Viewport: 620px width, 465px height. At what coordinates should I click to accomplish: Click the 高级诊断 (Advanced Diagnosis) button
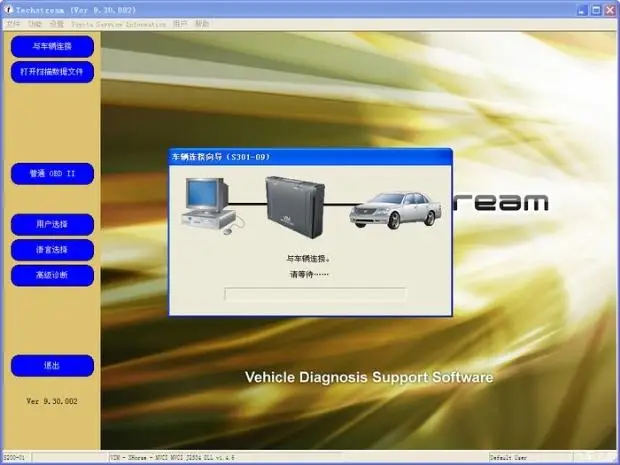tap(52, 275)
